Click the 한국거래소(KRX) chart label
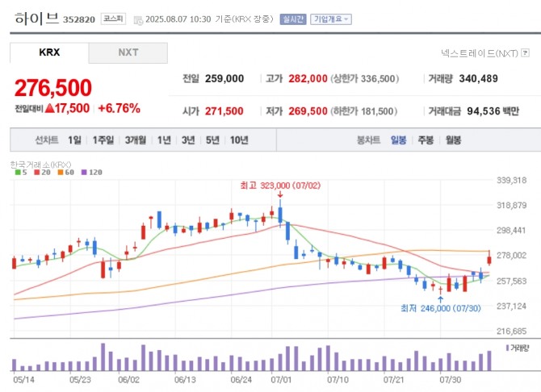Viewport: 541px width, 392px height. [x=40, y=165]
